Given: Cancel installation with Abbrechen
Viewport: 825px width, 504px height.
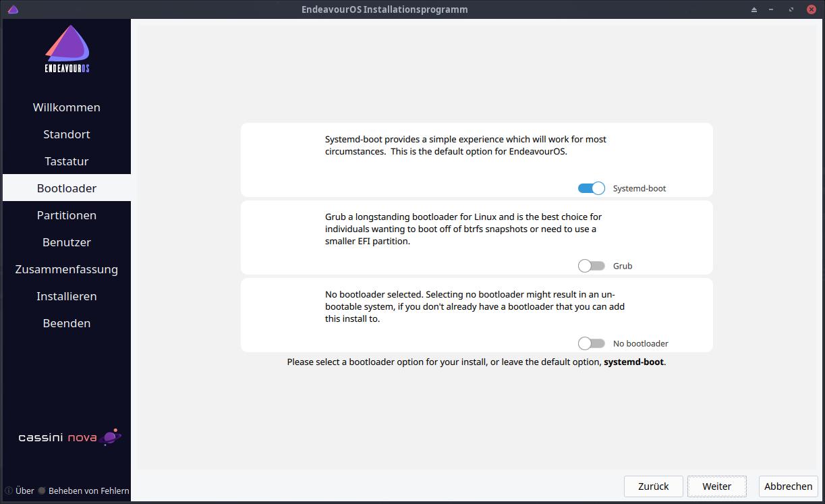Looking at the screenshot, I should (x=787, y=486).
